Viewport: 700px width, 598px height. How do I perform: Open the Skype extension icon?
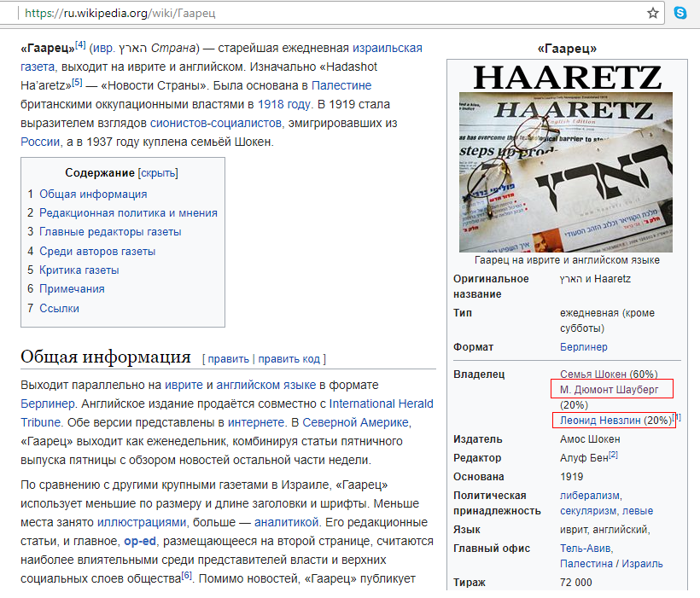point(680,13)
